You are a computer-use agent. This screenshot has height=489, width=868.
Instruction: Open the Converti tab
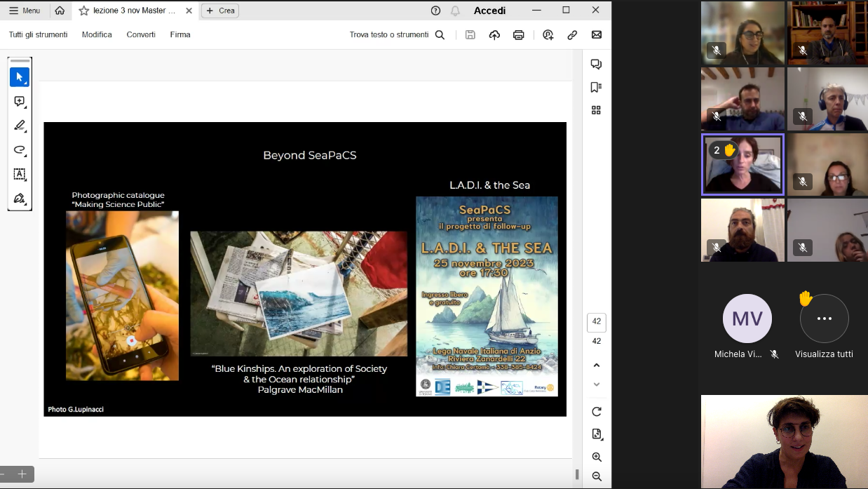click(141, 34)
